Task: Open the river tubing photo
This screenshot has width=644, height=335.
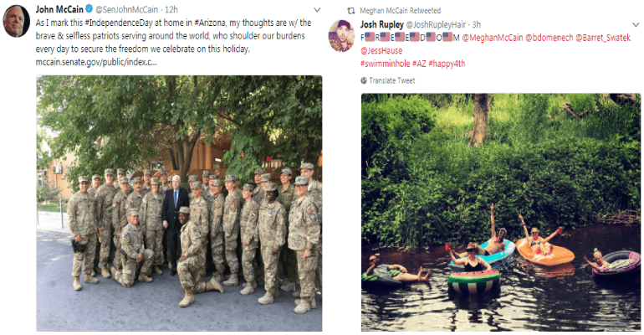Action: click(501, 212)
